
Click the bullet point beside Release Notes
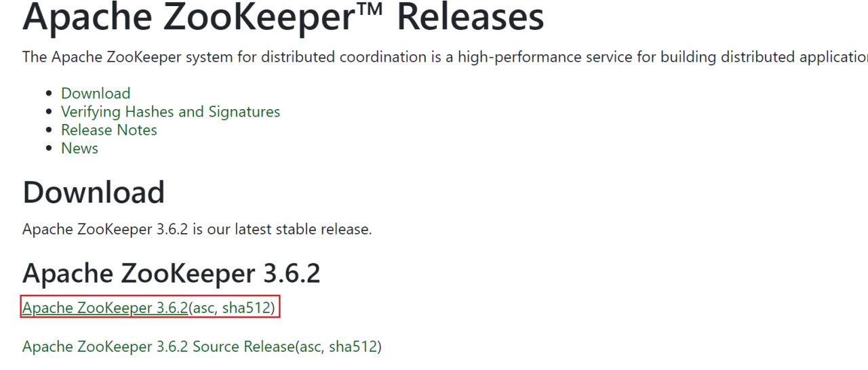click(x=49, y=131)
